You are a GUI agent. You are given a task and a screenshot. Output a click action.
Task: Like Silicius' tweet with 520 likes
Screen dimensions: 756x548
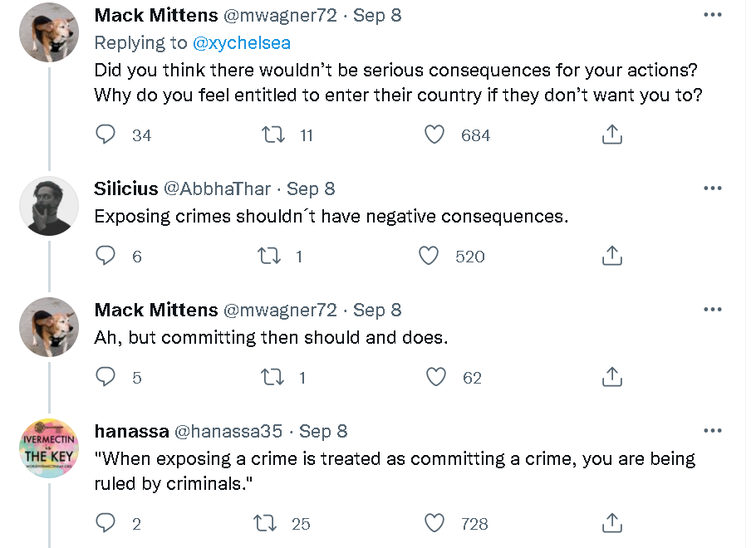point(429,256)
